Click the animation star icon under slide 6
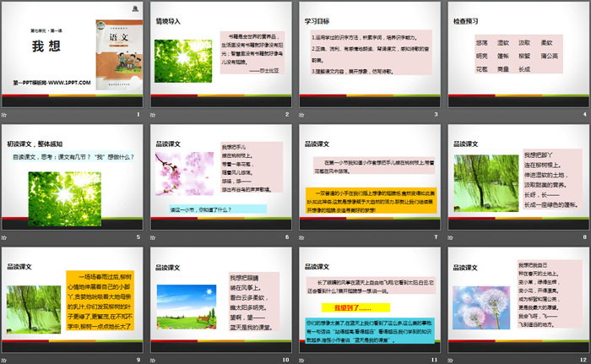Screen dimensions: 591x364 pos(153,237)
